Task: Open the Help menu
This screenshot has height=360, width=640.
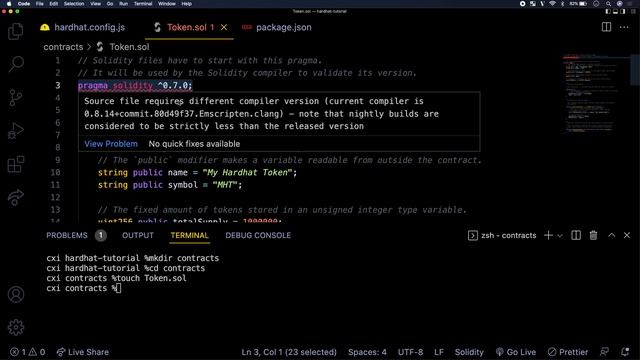Action: tap(187, 4)
